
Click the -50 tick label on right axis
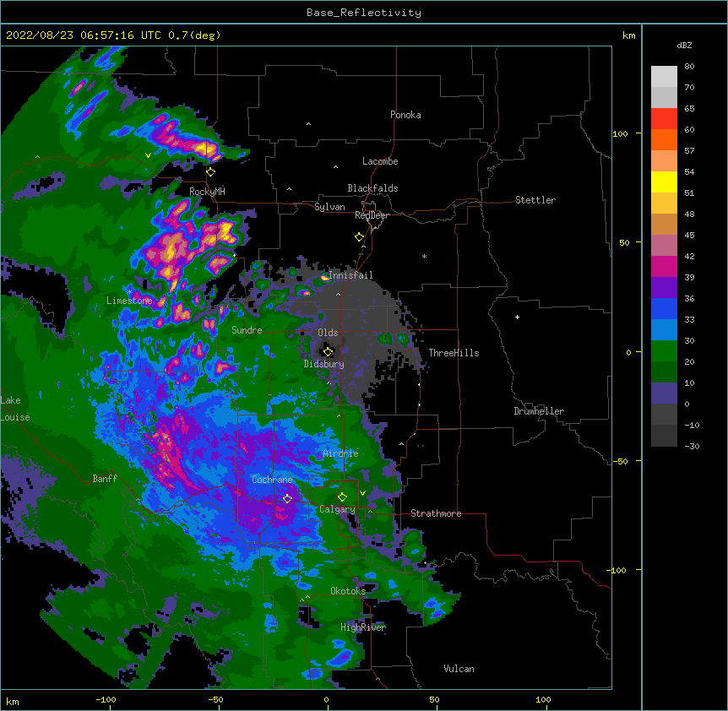click(620, 461)
